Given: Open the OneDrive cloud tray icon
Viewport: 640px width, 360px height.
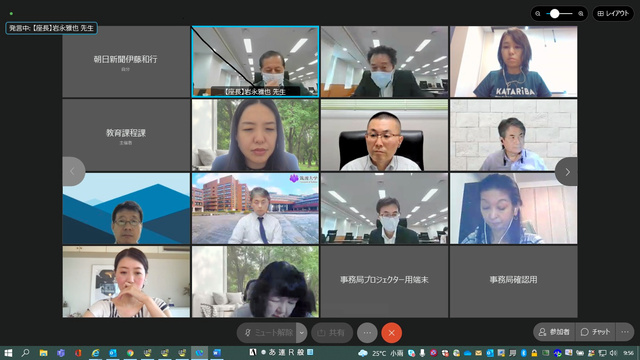Looking at the screenshot, I should tap(467, 353).
